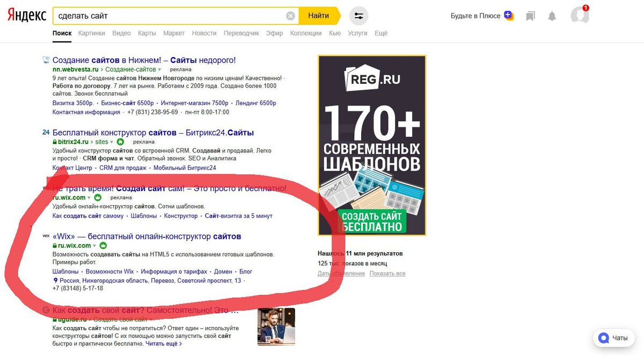
Task: Click the Информация о тарифах sitelink
Action: 174,272
